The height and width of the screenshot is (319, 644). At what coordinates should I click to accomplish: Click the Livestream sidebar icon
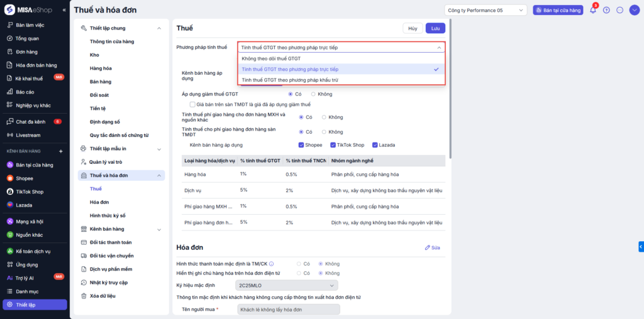point(10,135)
